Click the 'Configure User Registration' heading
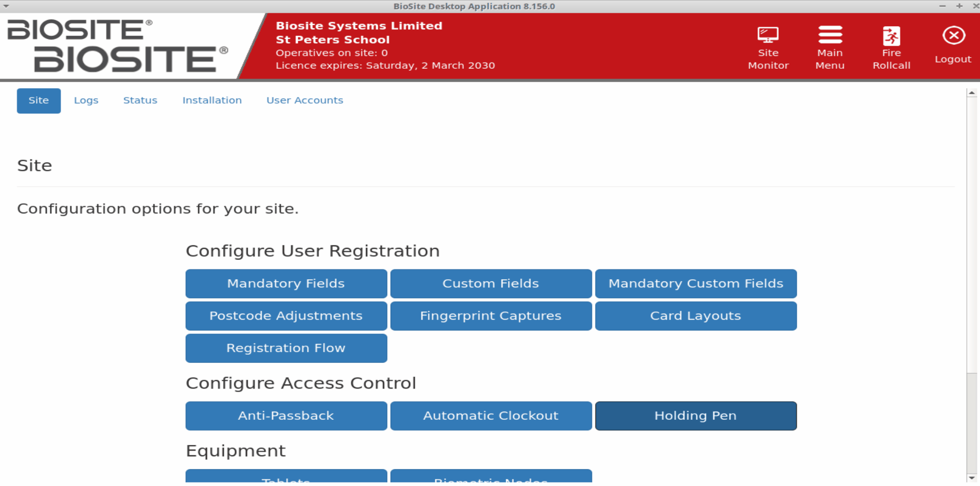This screenshot has height=486, width=980. point(313,251)
